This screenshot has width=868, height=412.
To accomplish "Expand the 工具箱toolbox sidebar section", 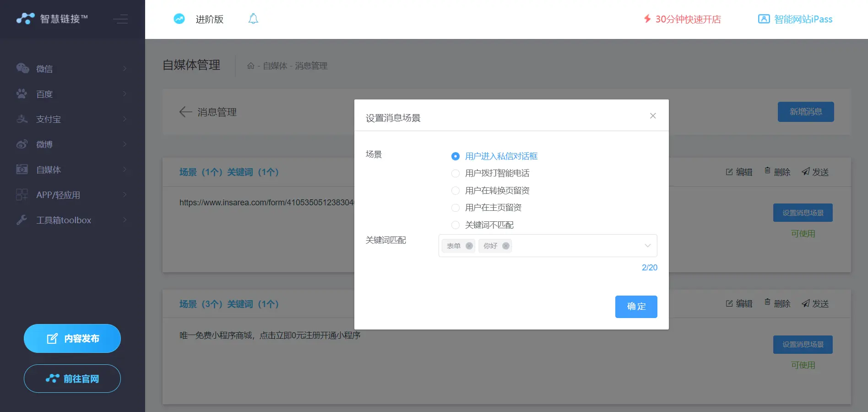I will point(72,220).
